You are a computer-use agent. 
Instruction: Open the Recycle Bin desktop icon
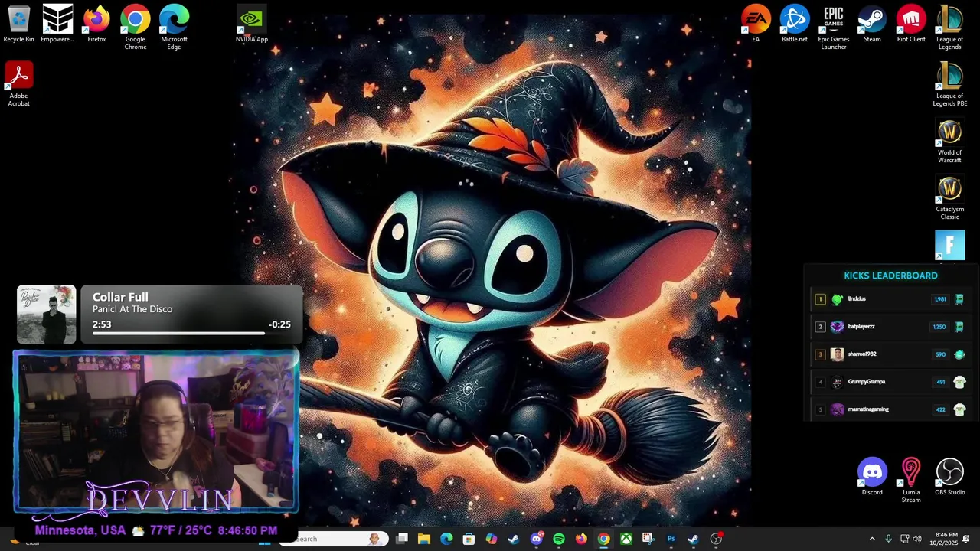coord(18,24)
